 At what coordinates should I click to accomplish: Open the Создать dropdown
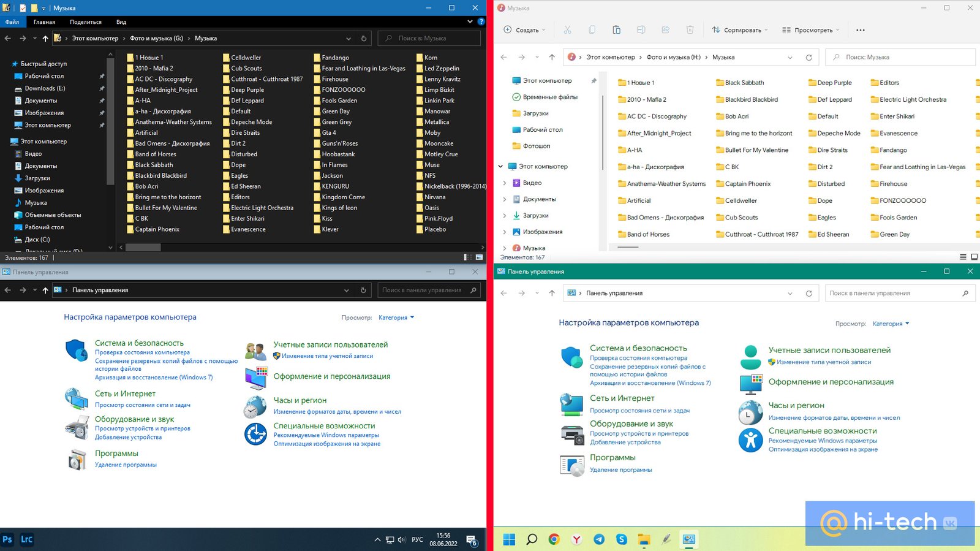[524, 29]
